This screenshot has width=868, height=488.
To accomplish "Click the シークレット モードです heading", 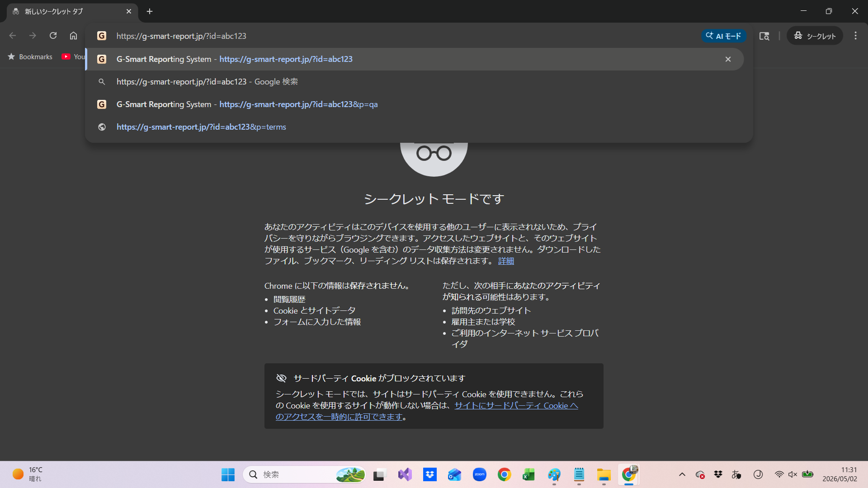I will (434, 199).
